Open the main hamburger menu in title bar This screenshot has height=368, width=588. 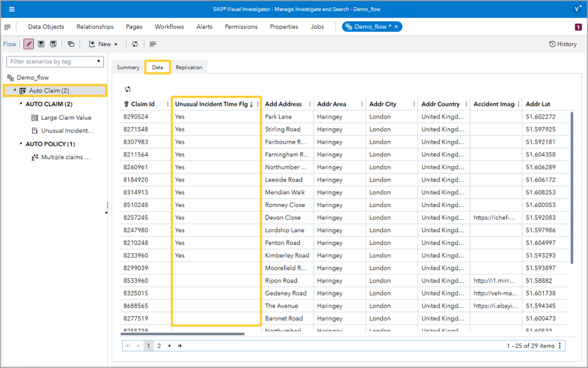click(x=12, y=9)
